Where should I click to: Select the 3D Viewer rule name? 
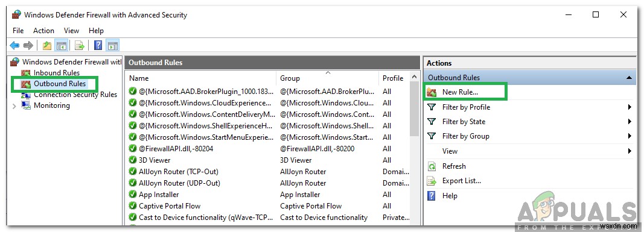click(155, 160)
